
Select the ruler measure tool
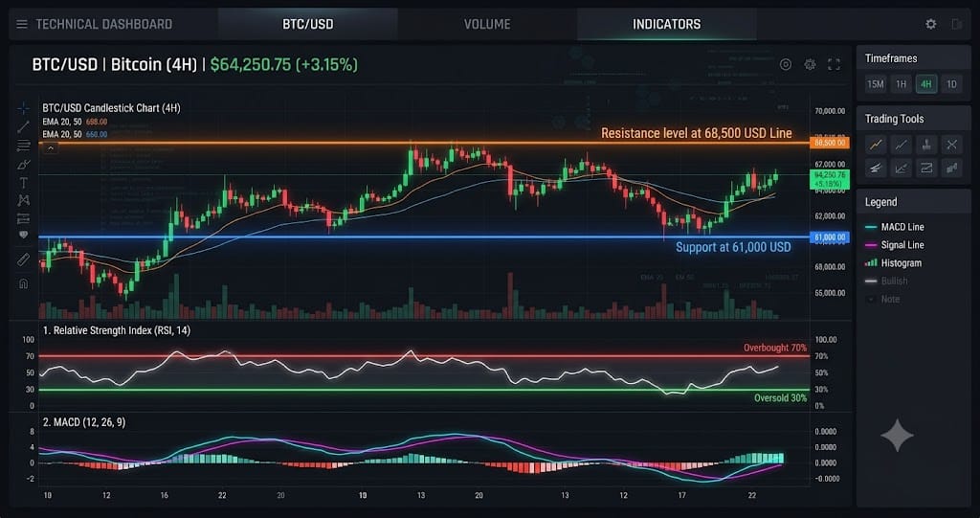23,259
